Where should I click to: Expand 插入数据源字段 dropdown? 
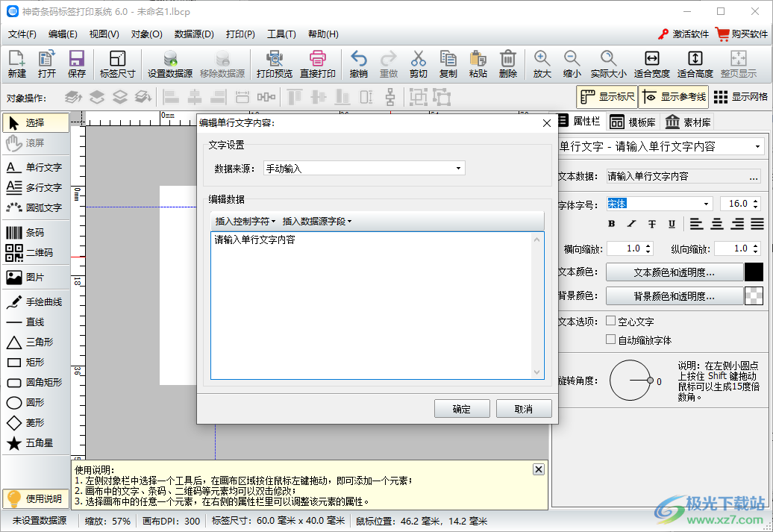[317, 222]
